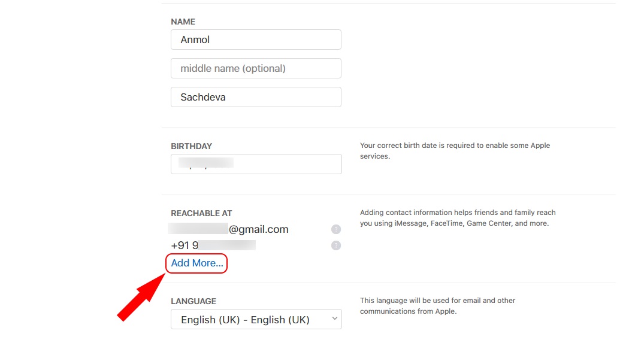Open the English (UK) language dropdown
Screen dimensions: 620x364
[x=256, y=320]
